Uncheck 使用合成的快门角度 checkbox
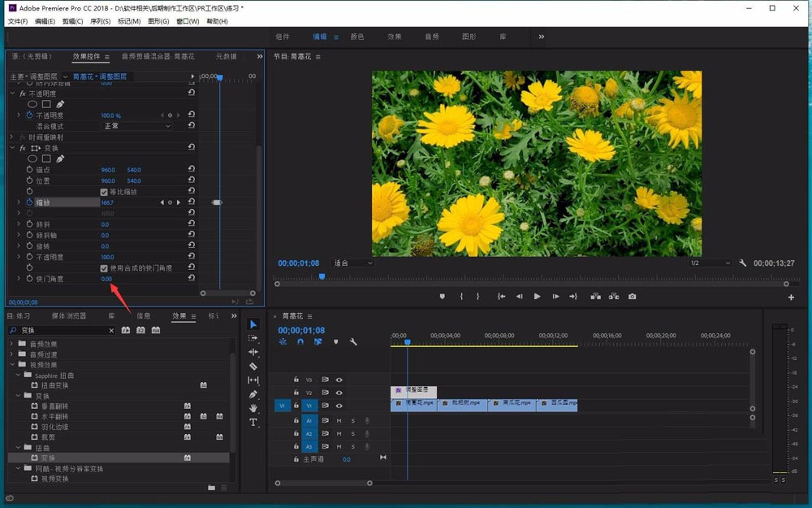812x508 pixels. pyautogui.click(x=104, y=268)
